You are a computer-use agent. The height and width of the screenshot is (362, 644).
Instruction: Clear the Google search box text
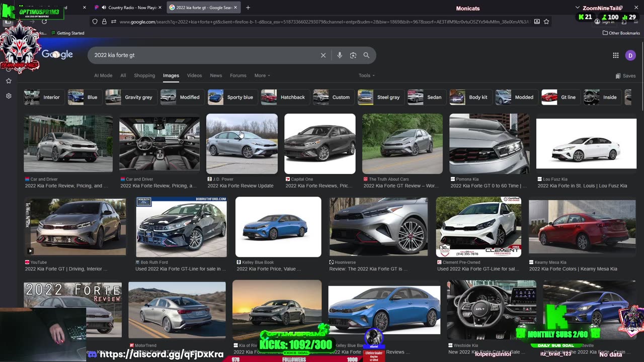[323, 55]
